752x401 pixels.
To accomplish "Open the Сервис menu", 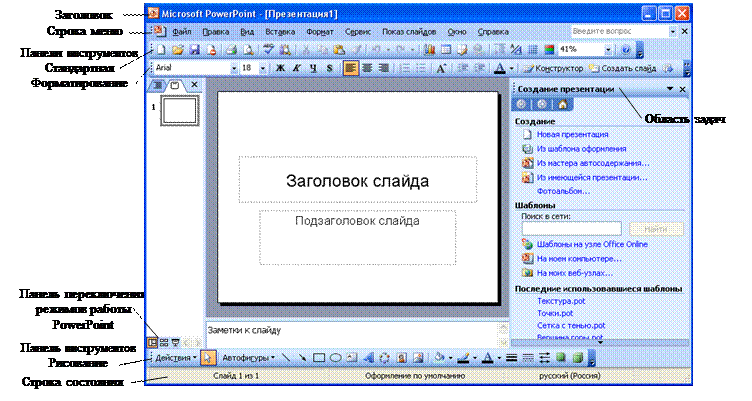I will [358, 32].
